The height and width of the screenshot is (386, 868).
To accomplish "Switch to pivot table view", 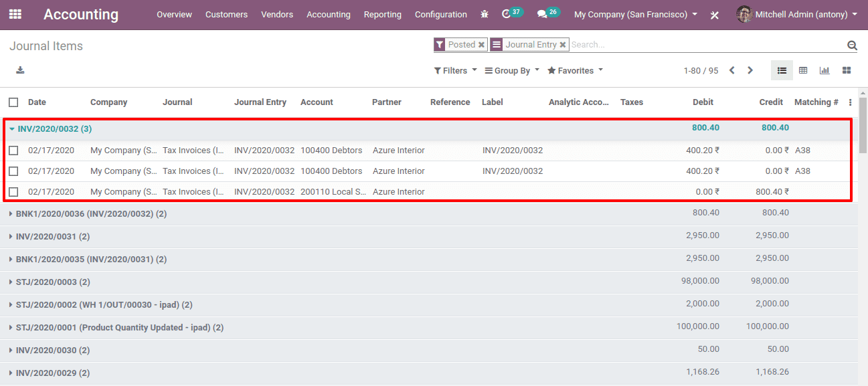I will pos(803,70).
